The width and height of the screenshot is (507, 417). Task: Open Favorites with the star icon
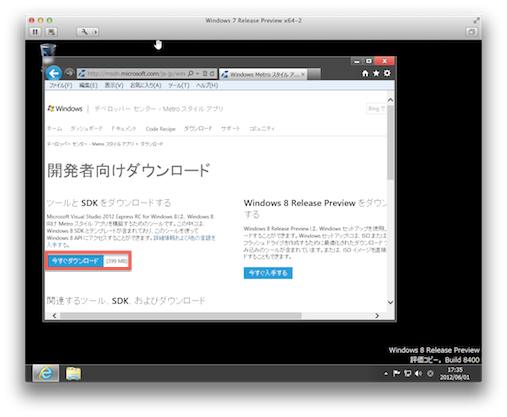[x=376, y=73]
